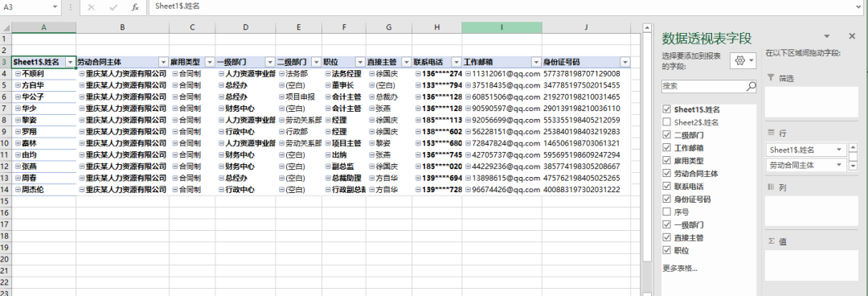The image size is (868, 296).
Task: Toggle the 劳动合同主体 field checkbox
Action: (x=666, y=174)
